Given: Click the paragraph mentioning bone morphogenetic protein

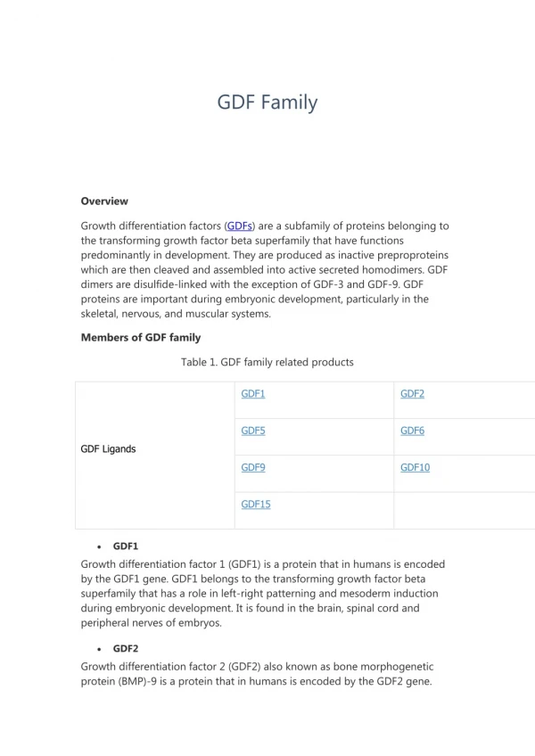Looking at the screenshot, I should tap(257, 674).
